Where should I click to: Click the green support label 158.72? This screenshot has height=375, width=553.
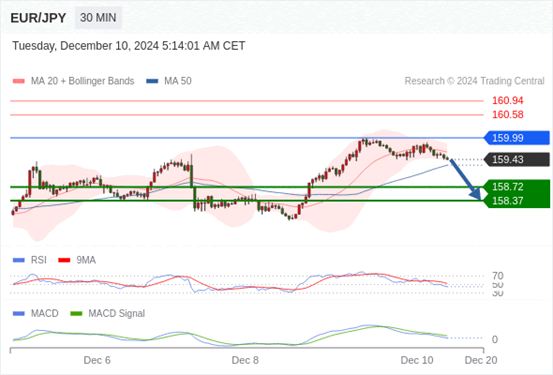click(x=517, y=187)
